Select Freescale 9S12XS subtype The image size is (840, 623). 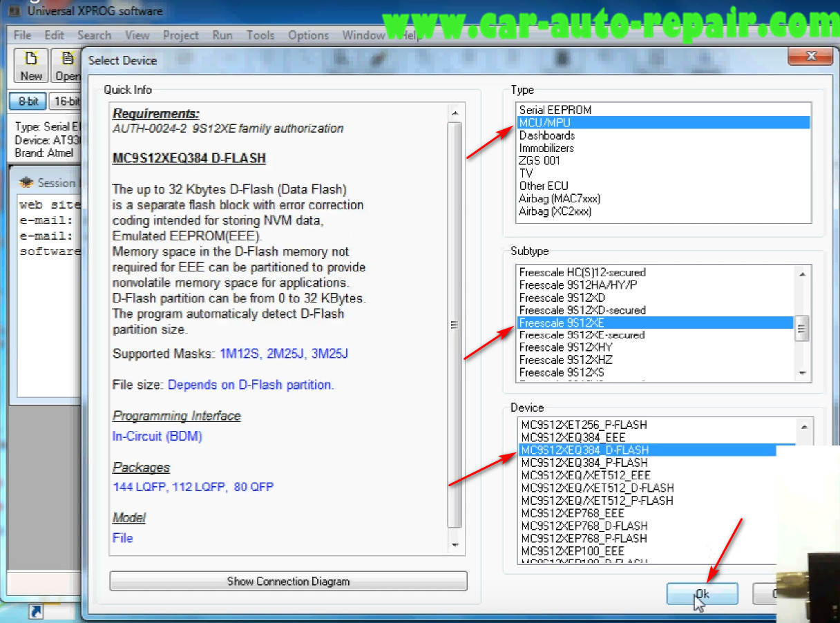tap(655, 372)
